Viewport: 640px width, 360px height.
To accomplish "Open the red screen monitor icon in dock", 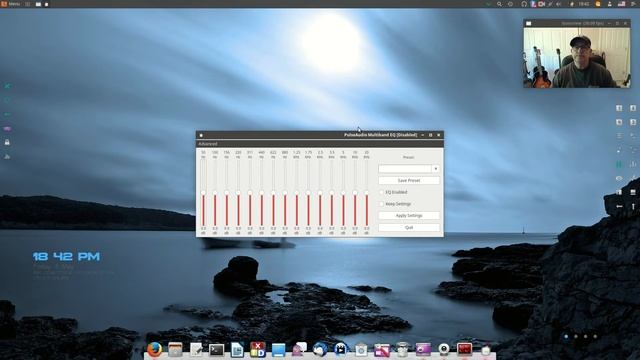I will [464, 350].
